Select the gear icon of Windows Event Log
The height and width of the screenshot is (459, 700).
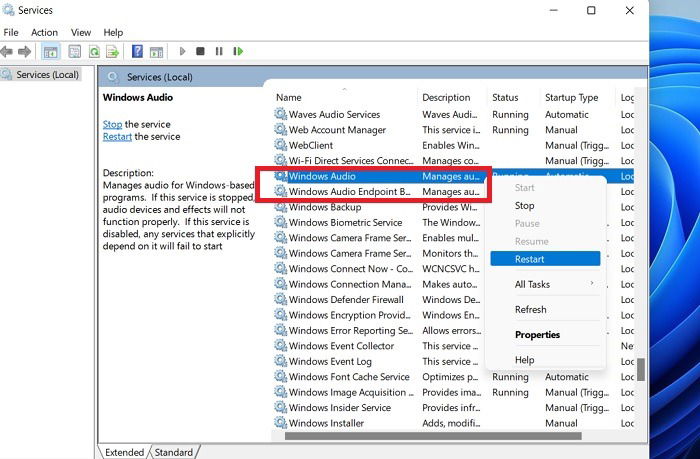[x=280, y=361]
